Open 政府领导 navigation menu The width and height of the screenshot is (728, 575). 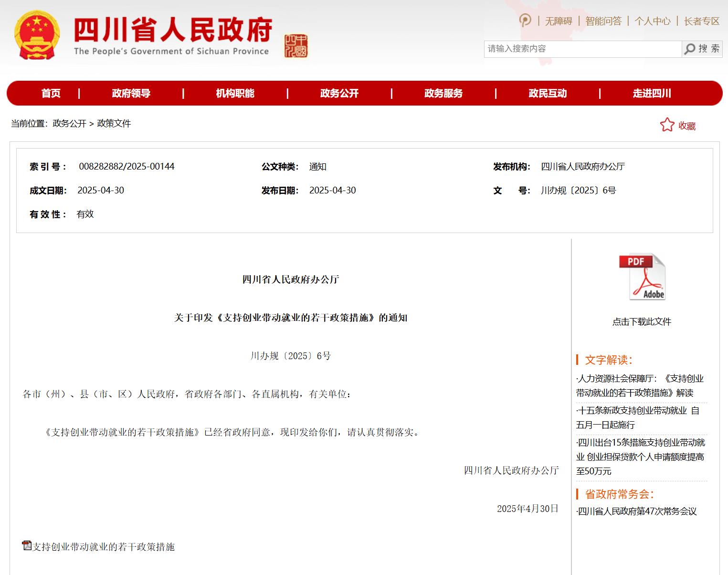(131, 93)
